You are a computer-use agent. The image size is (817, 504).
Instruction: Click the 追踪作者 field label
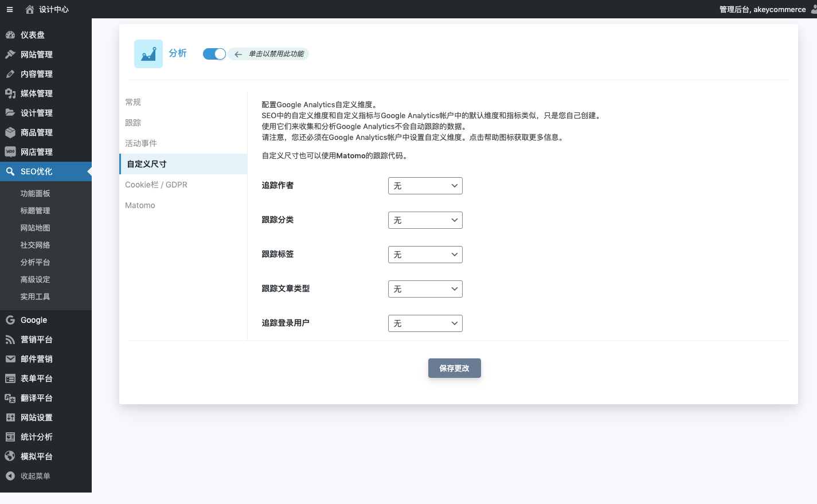pyautogui.click(x=278, y=185)
